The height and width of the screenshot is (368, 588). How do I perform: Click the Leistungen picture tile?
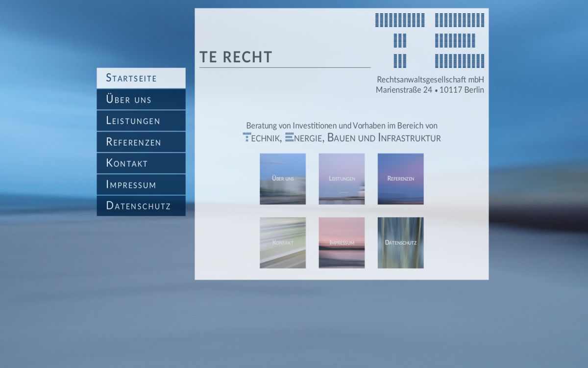click(342, 179)
